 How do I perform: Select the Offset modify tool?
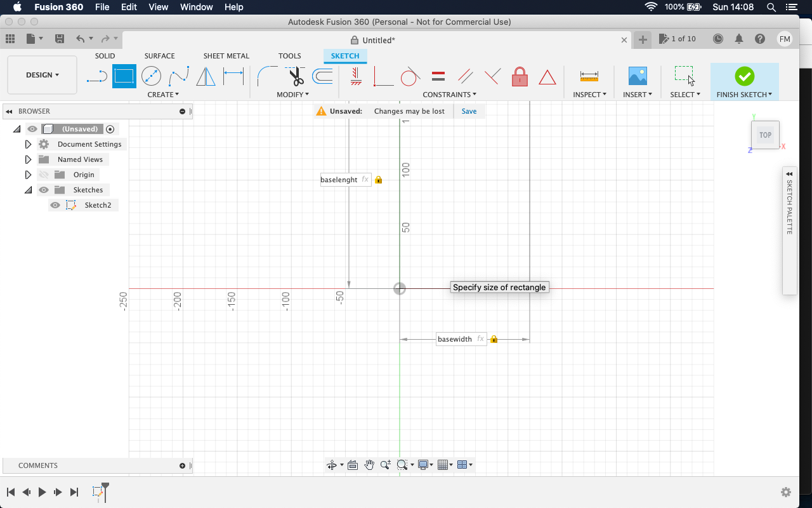[322, 77]
